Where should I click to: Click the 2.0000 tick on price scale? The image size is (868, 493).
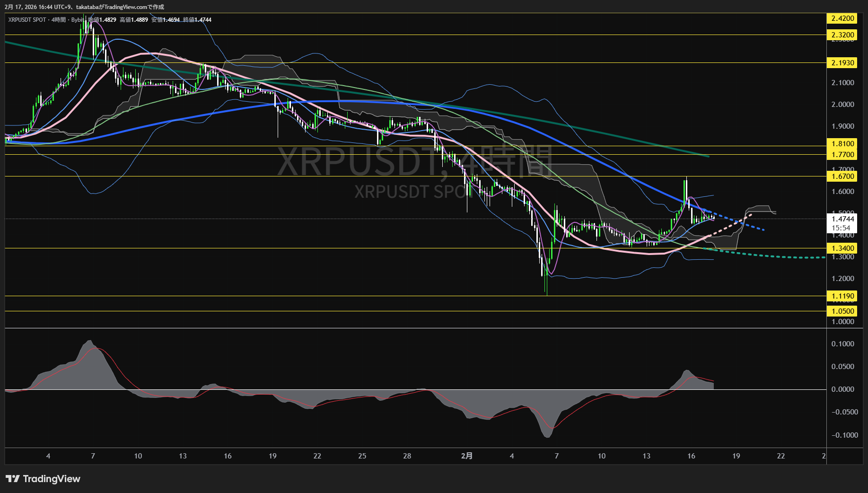coord(842,105)
